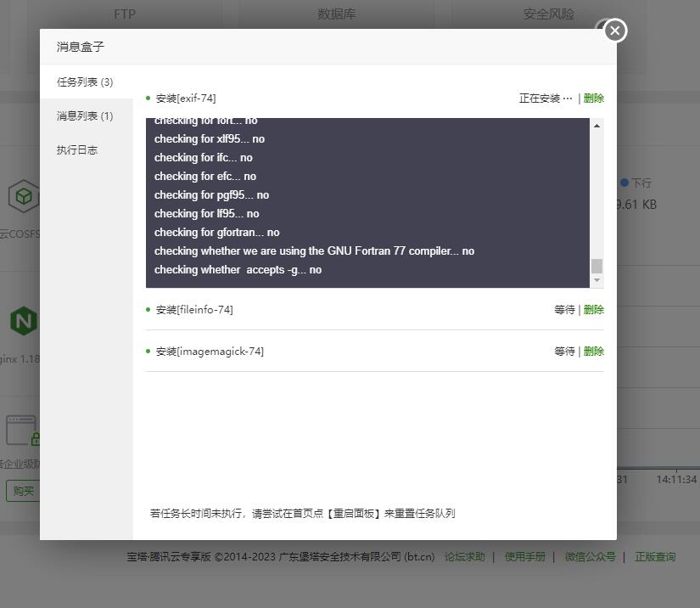The width and height of the screenshot is (700, 608).
Task: Click the ellipsis after 正在安装 status
Action: pyautogui.click(x=567, y=98)
